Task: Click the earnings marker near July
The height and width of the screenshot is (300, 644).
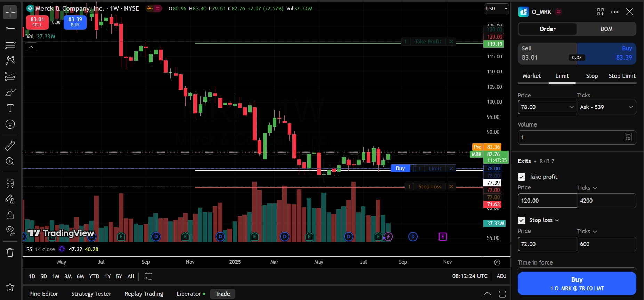Action: click(378, 237)
